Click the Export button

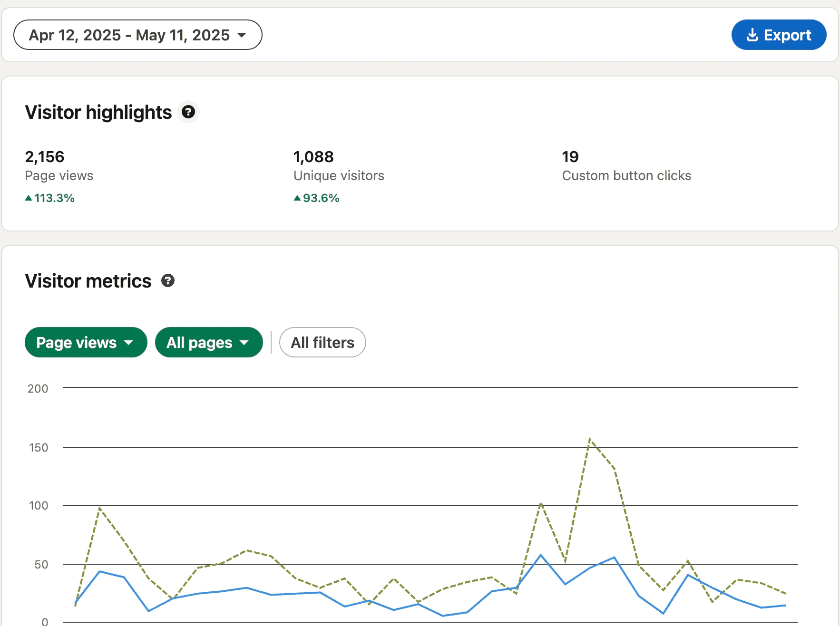(x=779, y=35)
